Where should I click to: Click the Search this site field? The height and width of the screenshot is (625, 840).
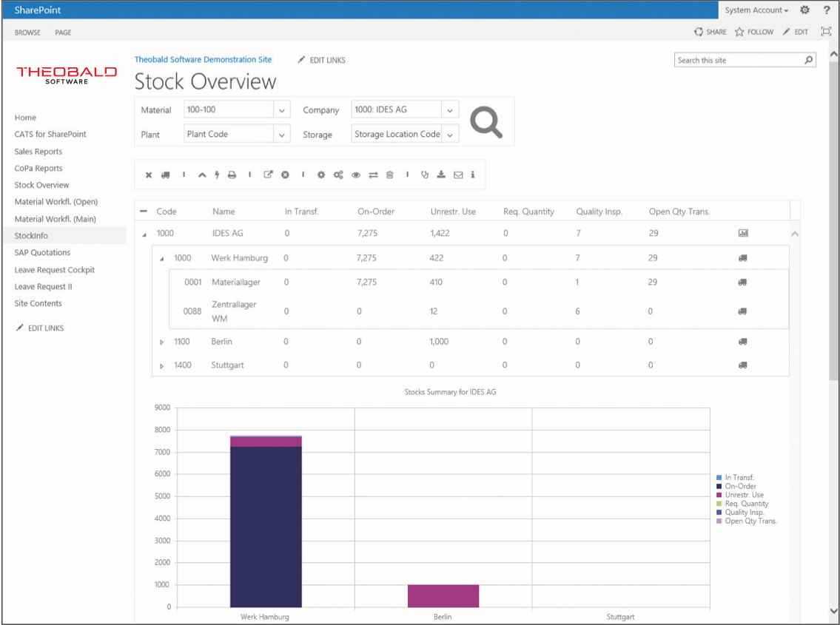click(739, 60)
